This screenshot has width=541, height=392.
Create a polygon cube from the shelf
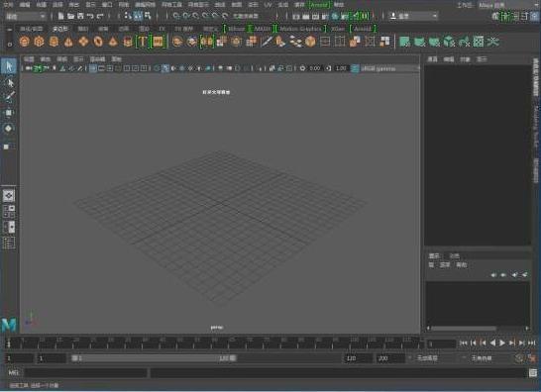(x=39, y=42)
